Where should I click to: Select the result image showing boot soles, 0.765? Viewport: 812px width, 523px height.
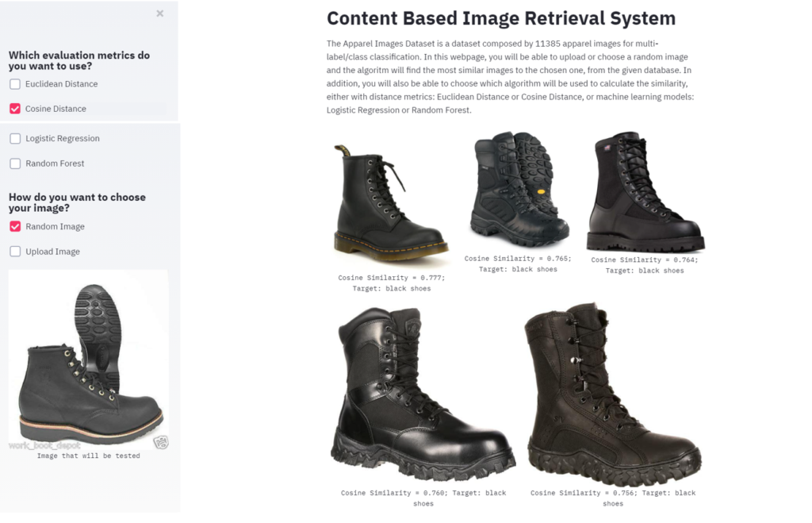point(519,190)
